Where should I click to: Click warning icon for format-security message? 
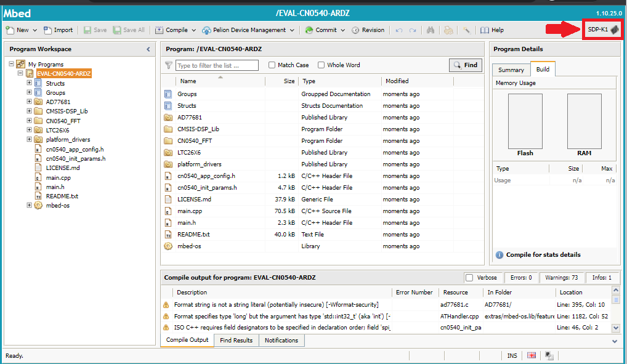166,305
